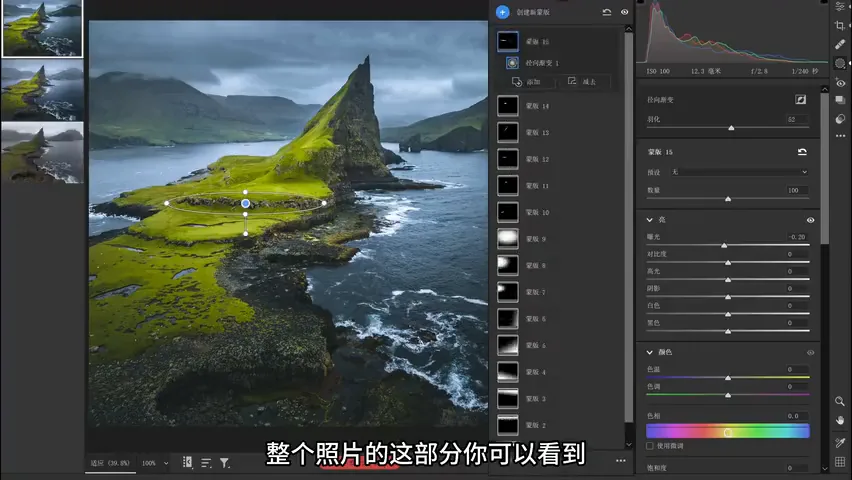Click the 色相 hue rainbow bar
This screenshot has width=852, height=480.
728,432
